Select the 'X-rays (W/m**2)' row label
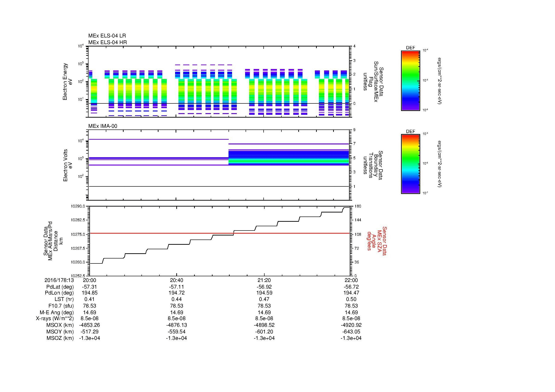 click(55, 318)
